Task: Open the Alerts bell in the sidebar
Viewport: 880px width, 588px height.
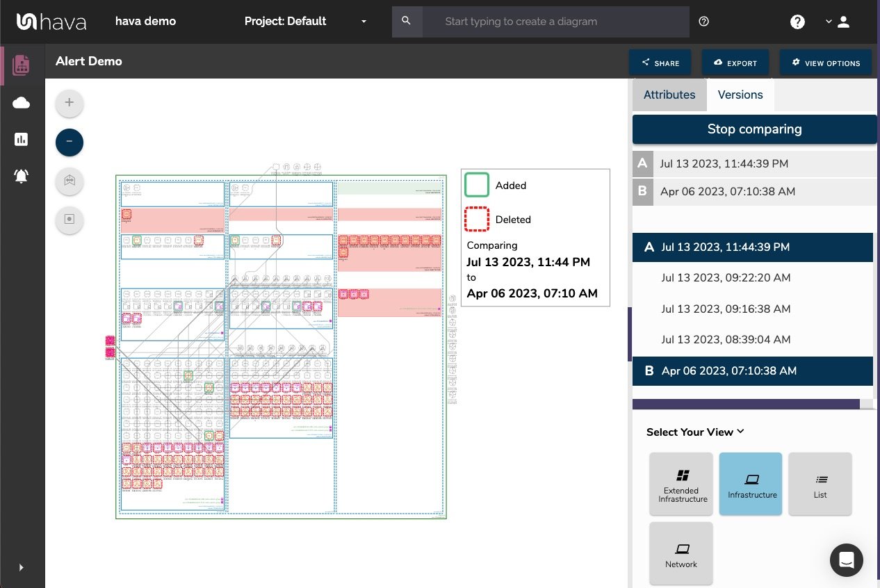Action: tap(21, 176)
